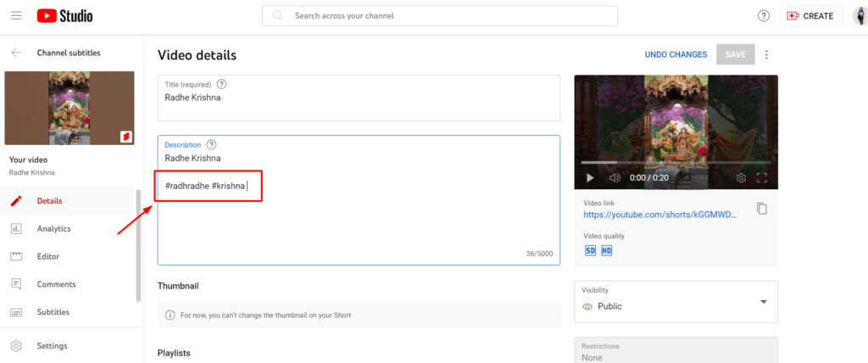
Task: Play the video preview
Action: [590, 178]
